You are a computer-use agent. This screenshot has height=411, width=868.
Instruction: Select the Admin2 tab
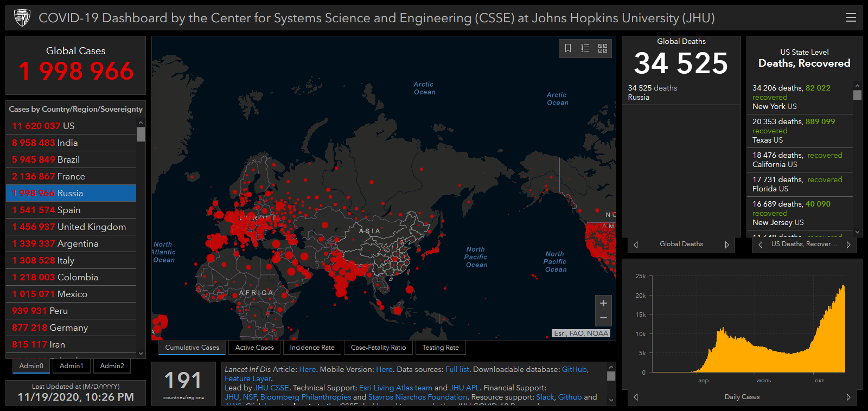coord(112,366)
